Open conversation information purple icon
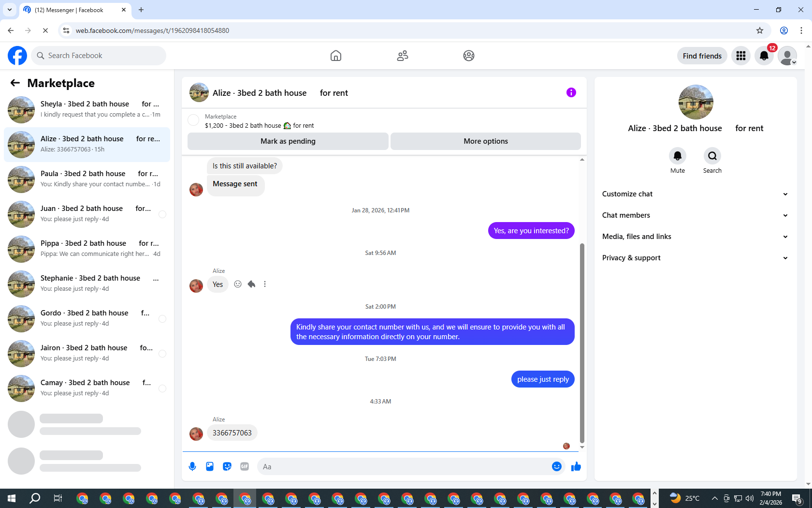The width and height of the screenshot is (812, 508). click(x=571, y=92)
